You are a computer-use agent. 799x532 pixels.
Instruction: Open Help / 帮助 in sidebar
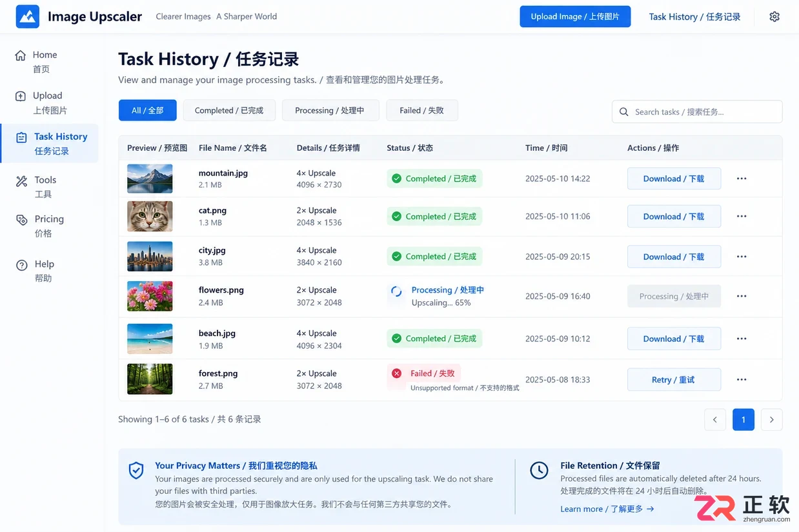(x=50, y=271)
